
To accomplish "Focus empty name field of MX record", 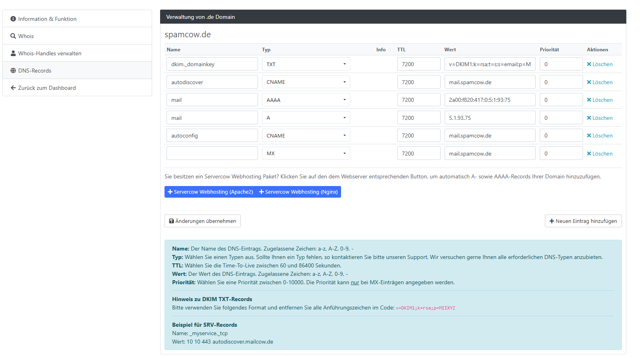I will tap(212, 153).
